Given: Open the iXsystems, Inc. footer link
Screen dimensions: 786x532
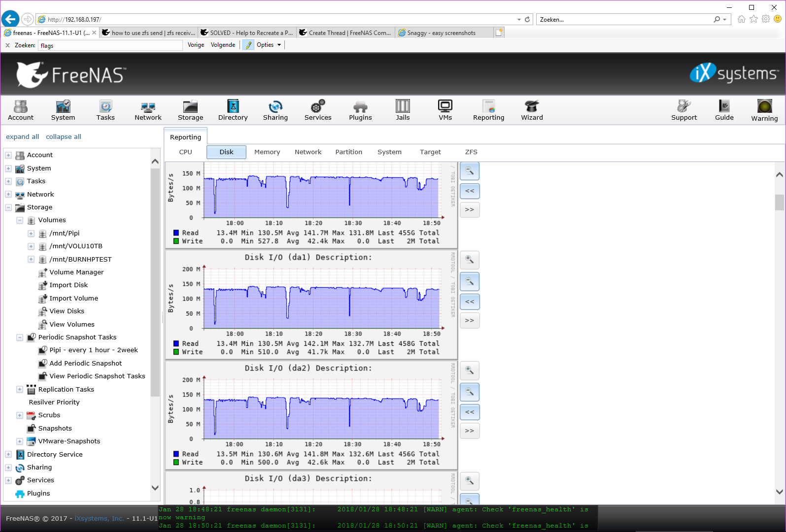Looking at the screenshot, I should point(99,518).
